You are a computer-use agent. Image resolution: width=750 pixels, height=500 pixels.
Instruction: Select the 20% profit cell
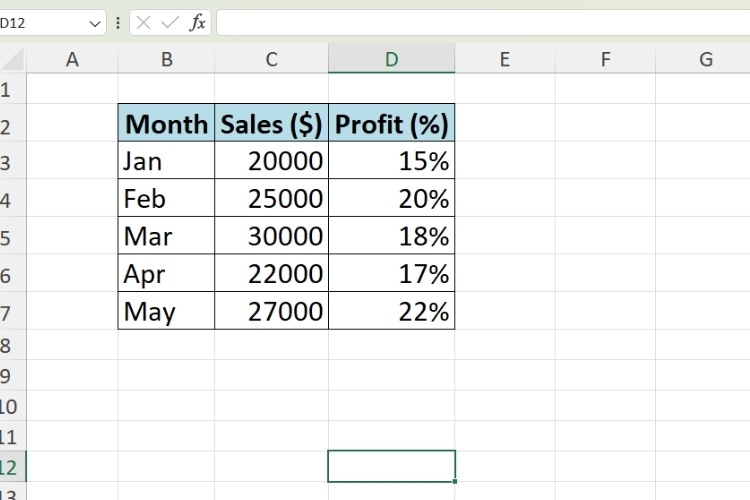coord(392,198)
